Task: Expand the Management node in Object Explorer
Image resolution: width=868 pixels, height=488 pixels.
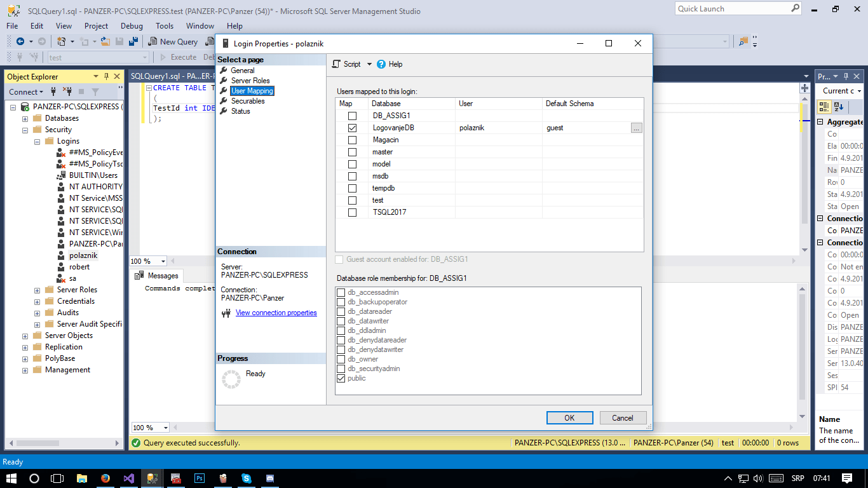Action: (25, 370)
